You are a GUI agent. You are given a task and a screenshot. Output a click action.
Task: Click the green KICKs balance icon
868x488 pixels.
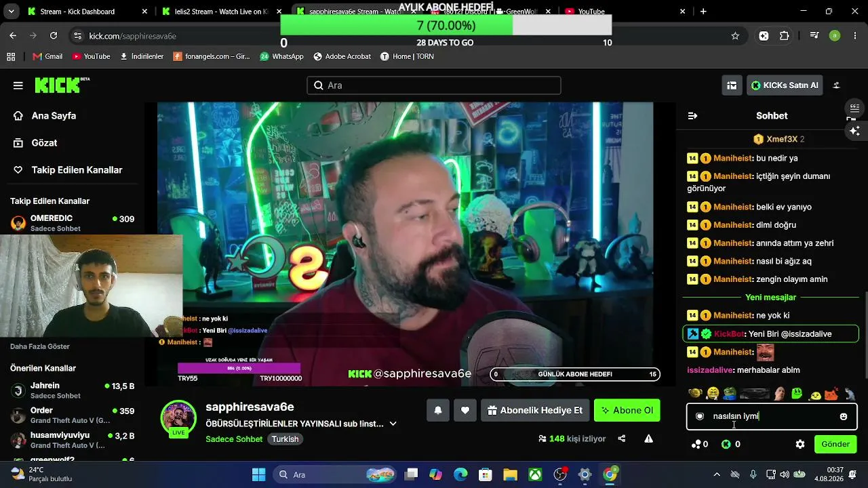726,444
